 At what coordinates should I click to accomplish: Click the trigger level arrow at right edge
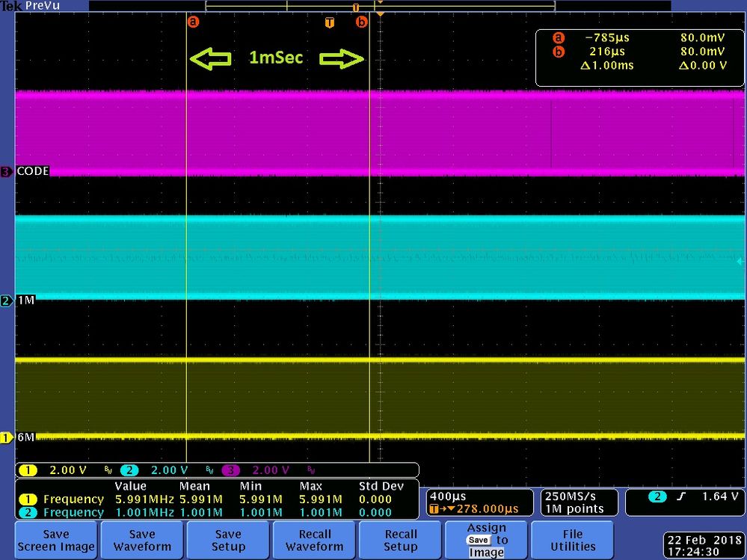tap(740, 262)
